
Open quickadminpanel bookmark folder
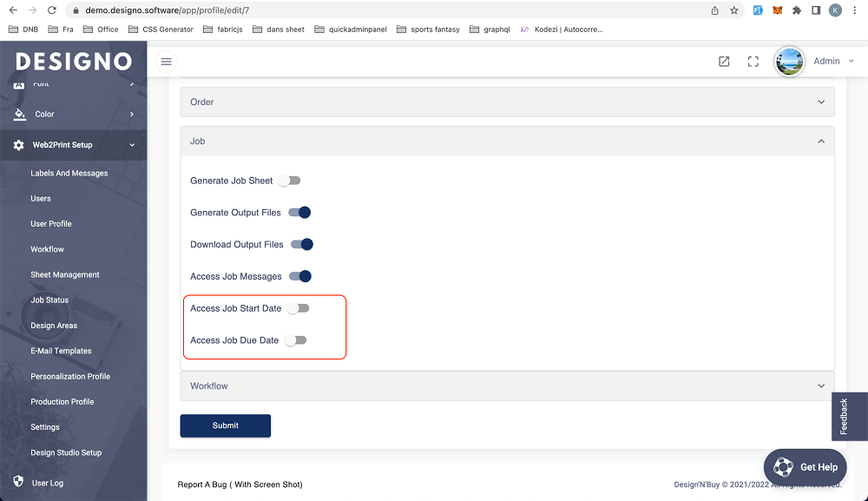click(351, 30)
